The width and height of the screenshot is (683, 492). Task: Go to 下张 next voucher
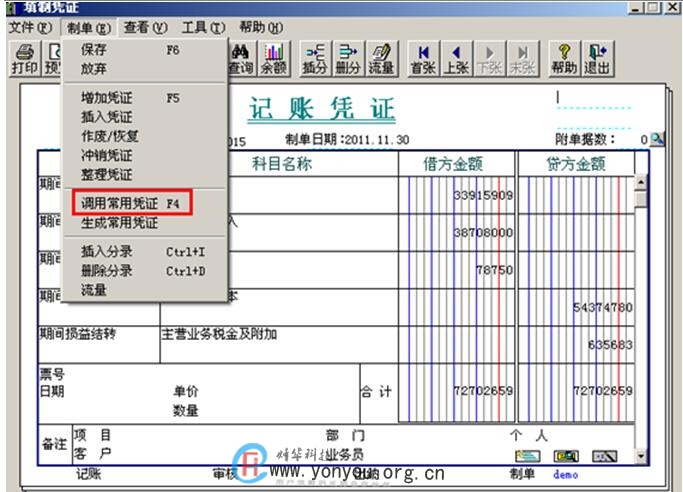(490, 59)
